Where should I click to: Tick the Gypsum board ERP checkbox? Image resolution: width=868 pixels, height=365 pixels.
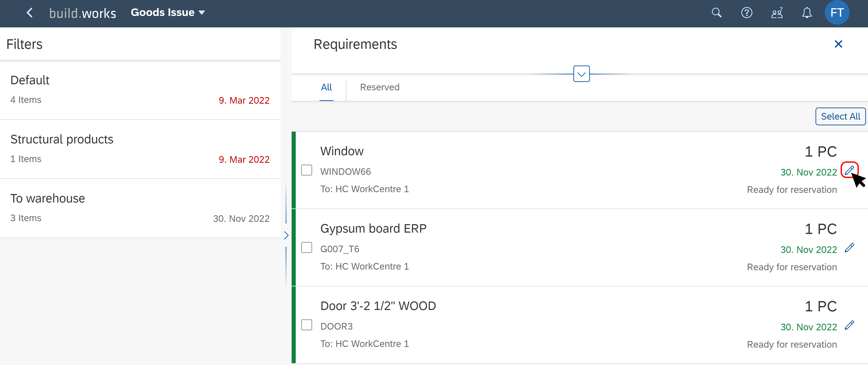pos(307,248)
